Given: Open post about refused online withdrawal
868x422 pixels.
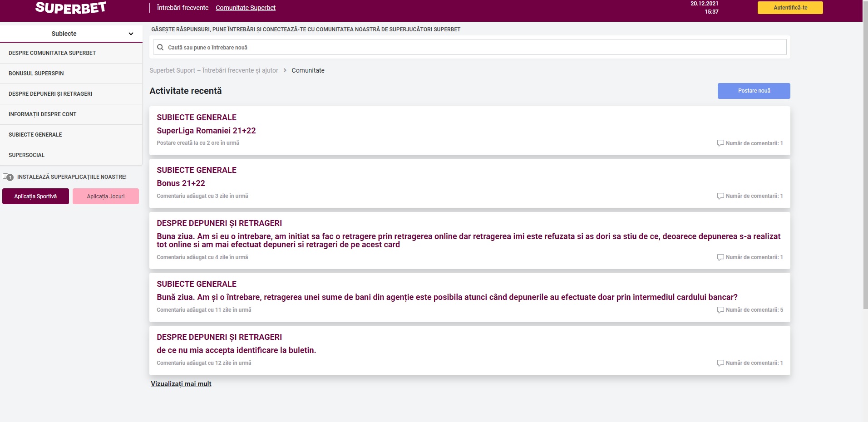Looking at the screenshot, I should click(469, 240).
